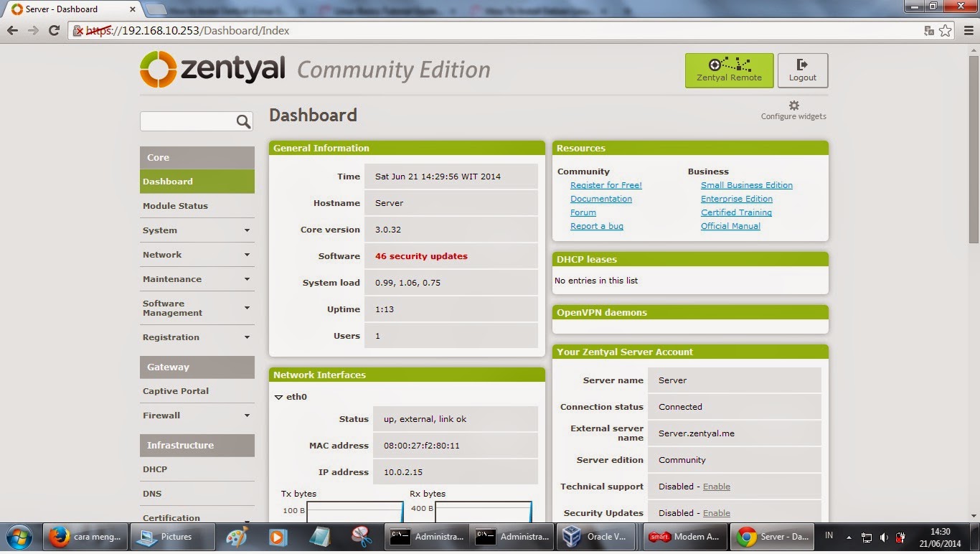The width and height of the screenshot is (980, 554).
Task: Open the Snipping Tool taskbar icon
Action: click(361, 537)
